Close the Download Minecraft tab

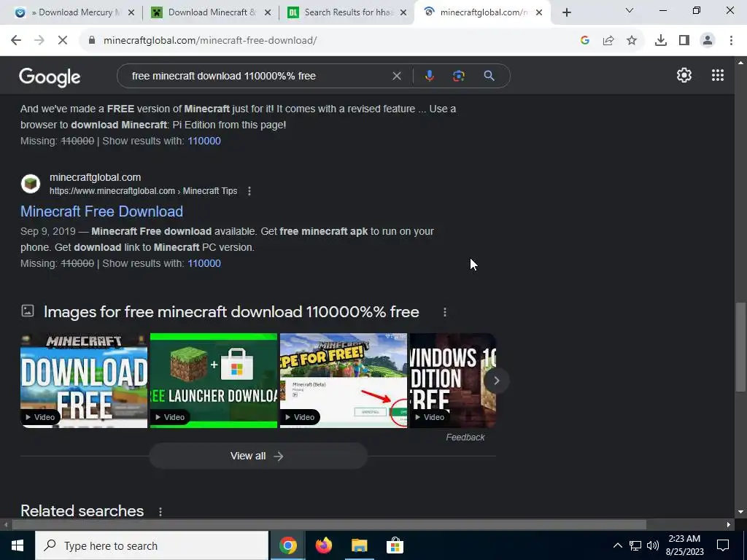268,12
